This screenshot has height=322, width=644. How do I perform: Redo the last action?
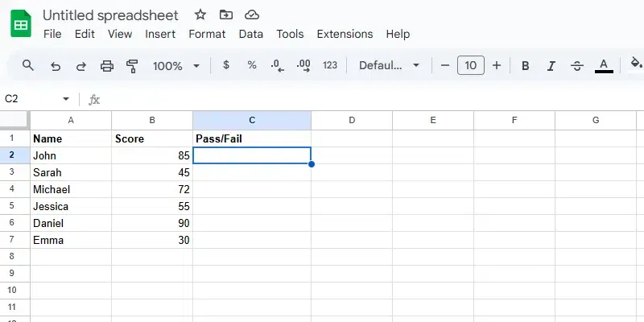click(x=80, y=66)
